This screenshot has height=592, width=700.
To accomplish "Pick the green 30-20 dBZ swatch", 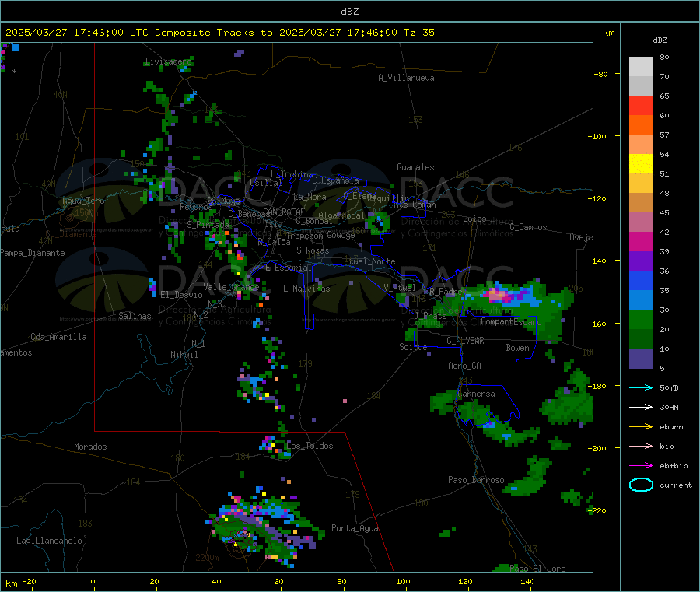I will coord(641,320).
